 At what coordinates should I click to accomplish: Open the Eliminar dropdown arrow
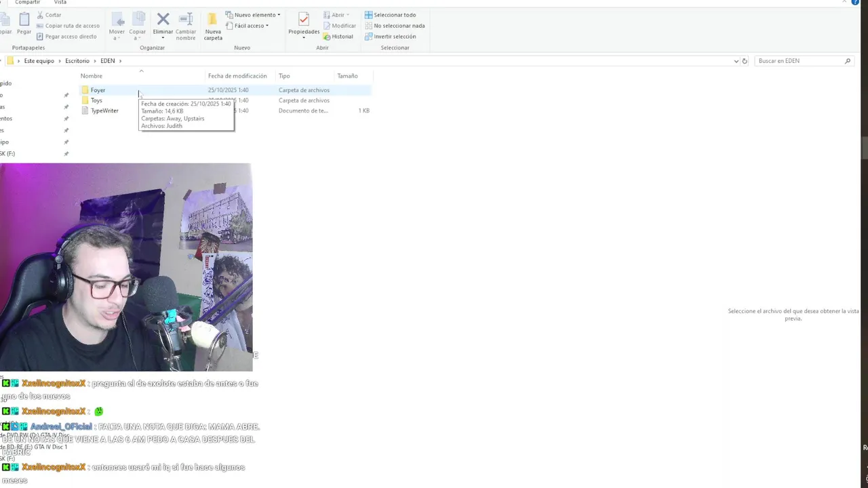click(x=163, y=38)
